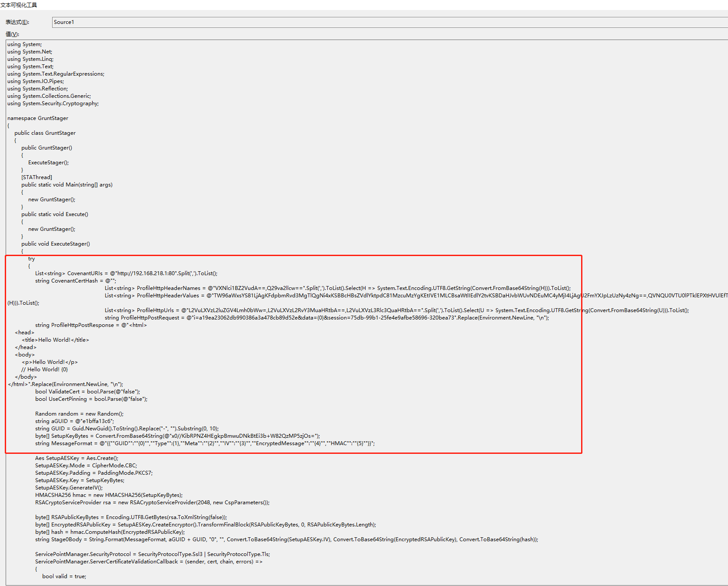Viewport: 728px width, 586px height.
Task: Click 'using System.Security.Cryptography;' line
Action: (x=53, y=103)
